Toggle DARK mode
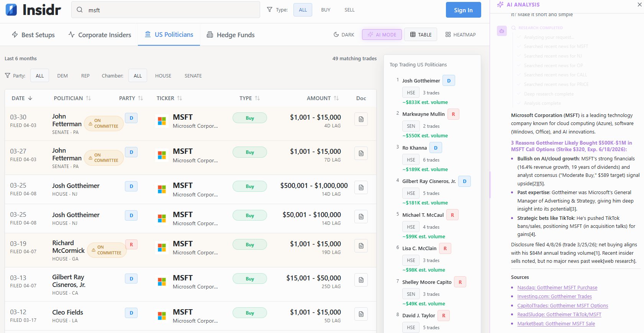 point(344,35)
